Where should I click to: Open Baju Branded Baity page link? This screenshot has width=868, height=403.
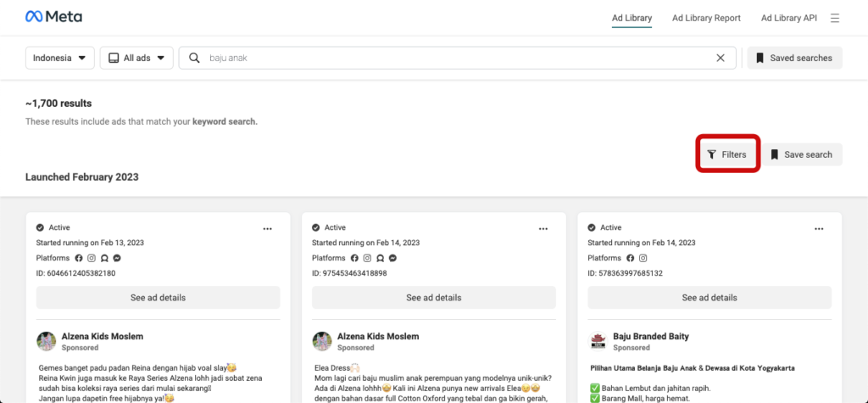(651, 337)
